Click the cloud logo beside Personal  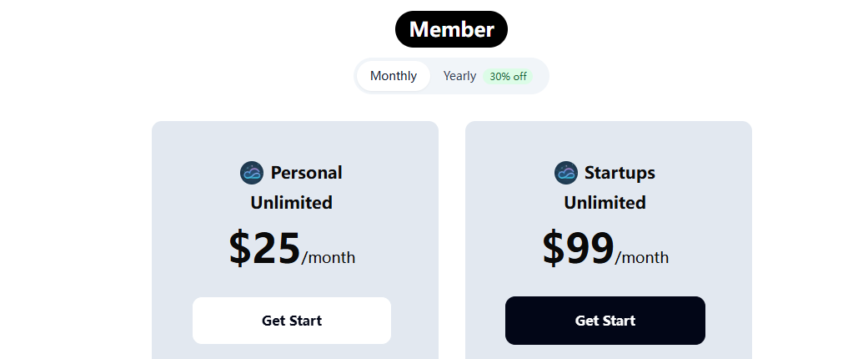(252, 173)
